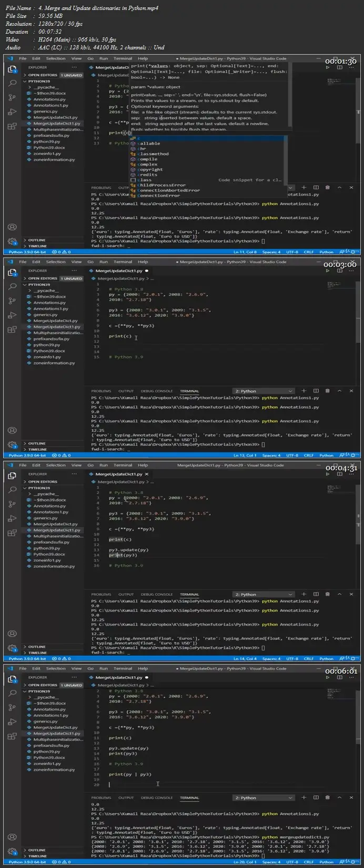Select TERMINAL tab in the 00:06:01 frame
Viewport: 364px width, 868px height.
coord(189,798)
